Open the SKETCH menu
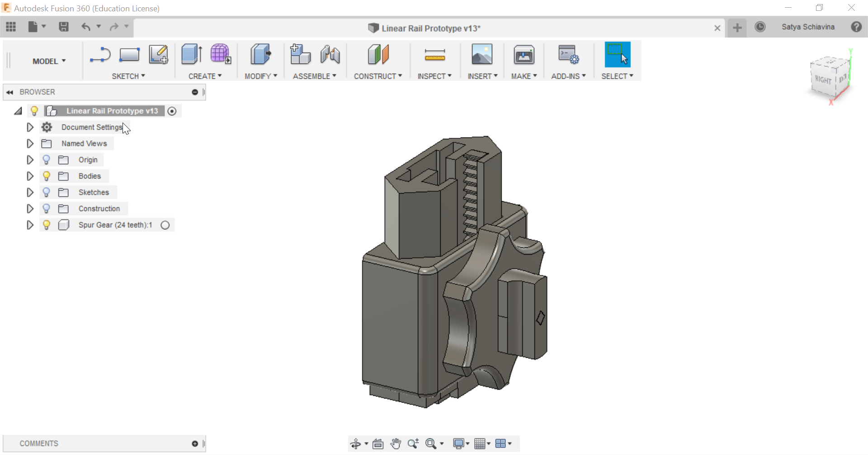Viewport: 868px width, 455px height. [x=128, y=76]
